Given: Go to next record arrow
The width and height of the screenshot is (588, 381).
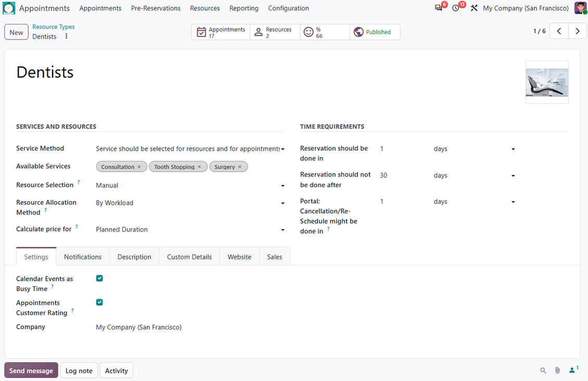Looking at the screenshot, I should pos(578,32).
